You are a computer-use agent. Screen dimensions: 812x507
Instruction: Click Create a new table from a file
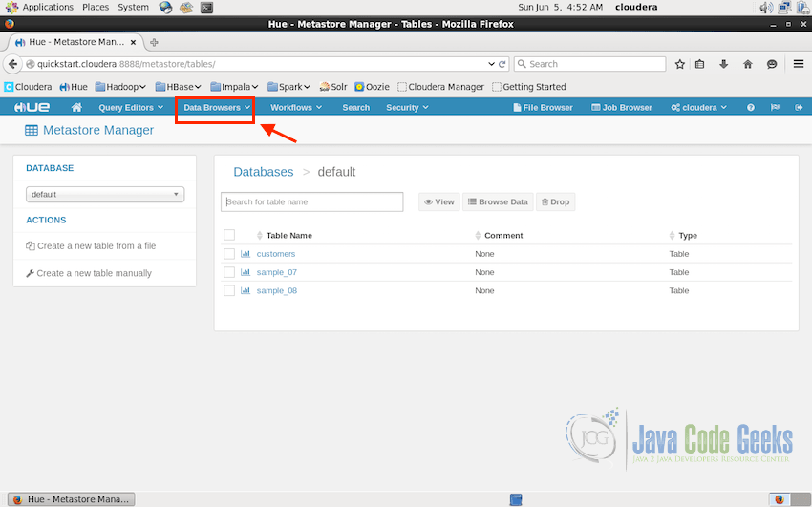[x=91, y=245]
